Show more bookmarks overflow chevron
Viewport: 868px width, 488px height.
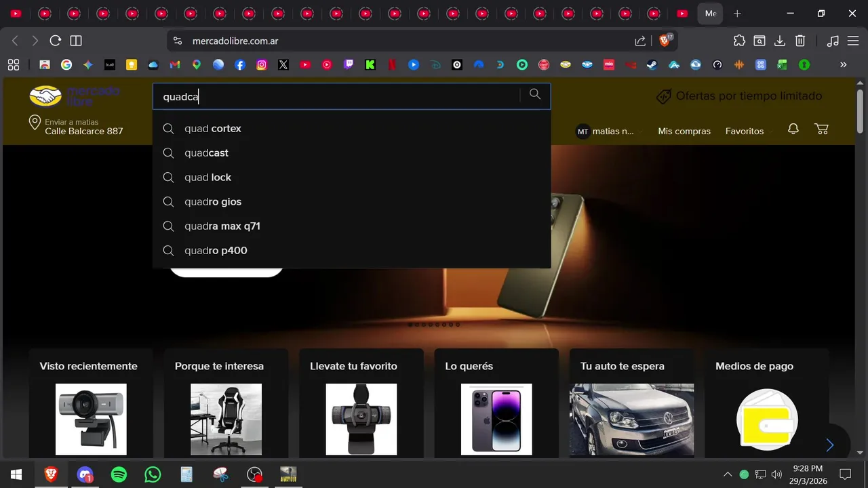point(844,65)
